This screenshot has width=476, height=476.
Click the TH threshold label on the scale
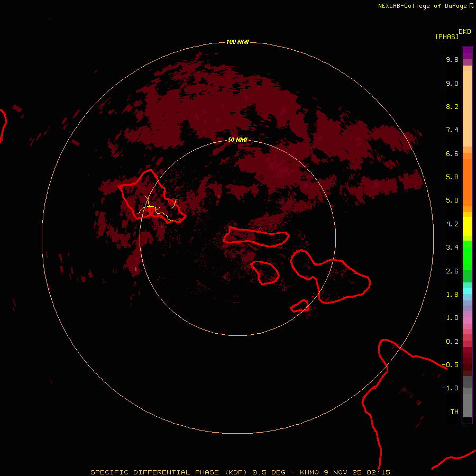[454, 412]
